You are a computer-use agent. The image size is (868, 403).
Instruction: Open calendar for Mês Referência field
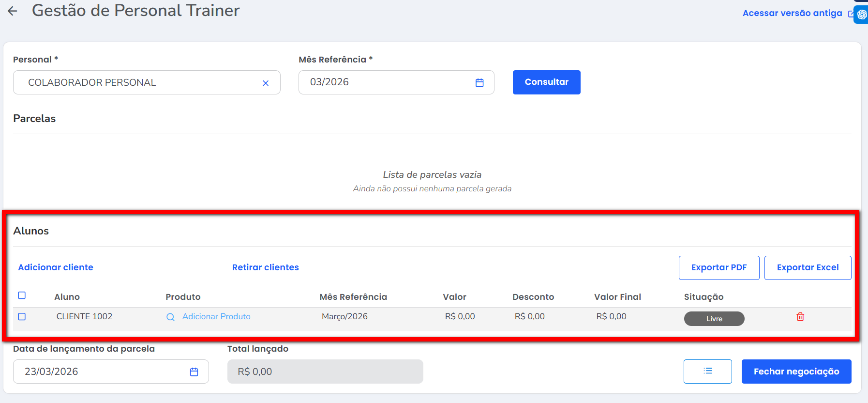coord(479,83)
